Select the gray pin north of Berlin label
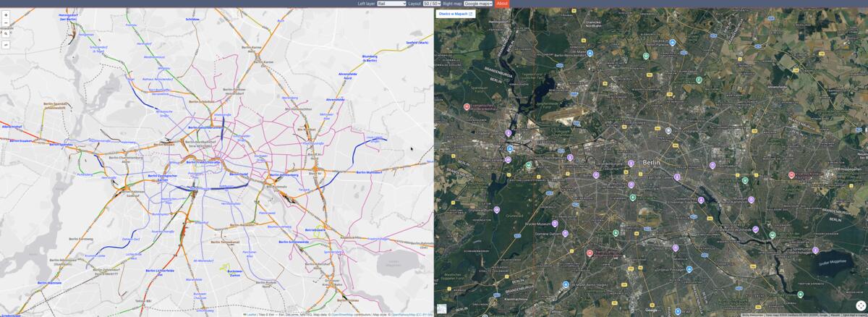This screenshot has width=868, height=317. tap(668, 131)
